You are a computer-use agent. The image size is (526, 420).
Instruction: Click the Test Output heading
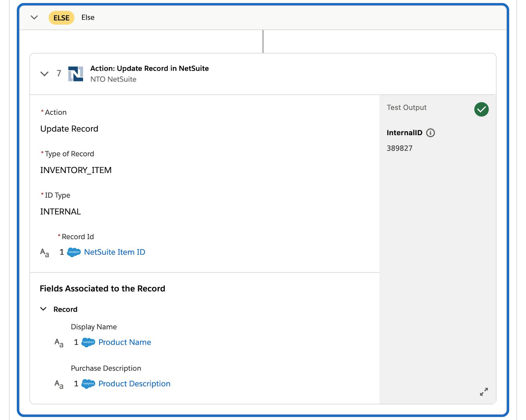[407, 108]
